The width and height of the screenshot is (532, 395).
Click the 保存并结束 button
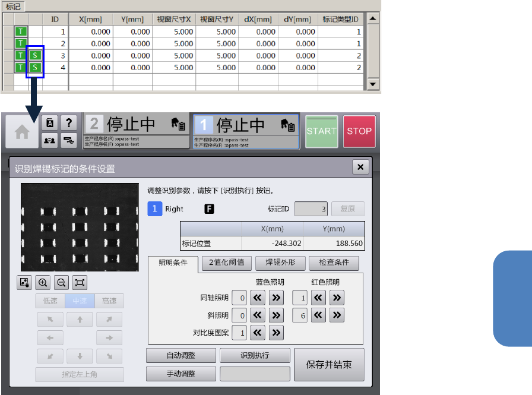tap(328, 365)
